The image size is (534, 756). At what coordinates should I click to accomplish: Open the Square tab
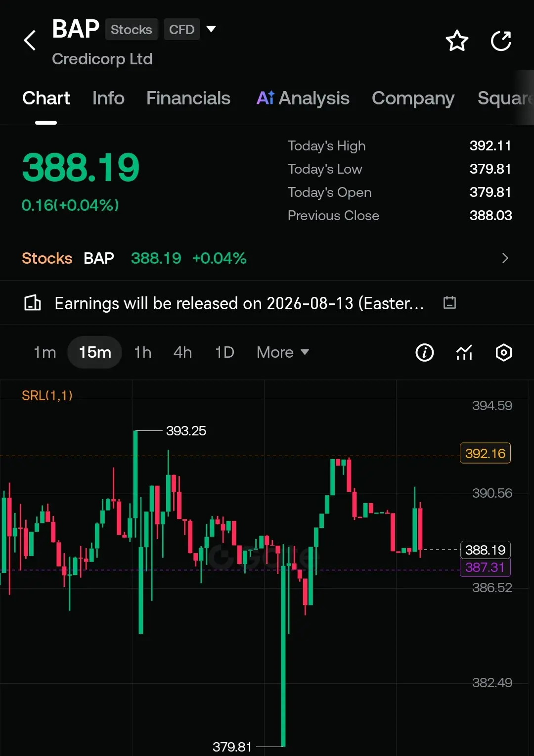coord(505,98)
